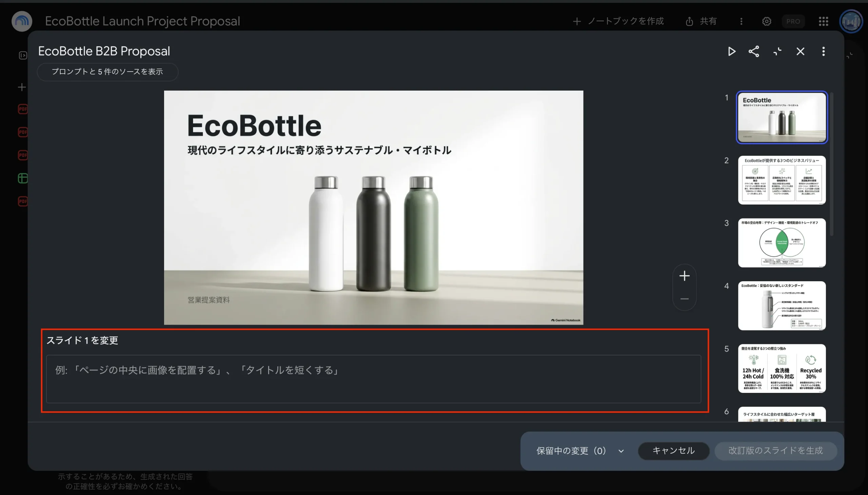This screenshot has width=868, height=495.
Task: Select slide 6 target audience thumbnail
Action: coord(782,415)
